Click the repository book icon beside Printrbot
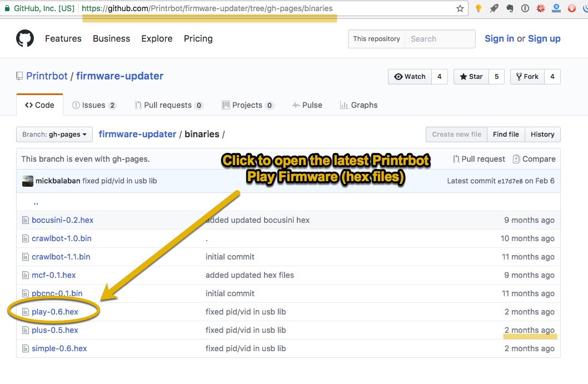Screen dimensions: 588x384 (19, 76)
